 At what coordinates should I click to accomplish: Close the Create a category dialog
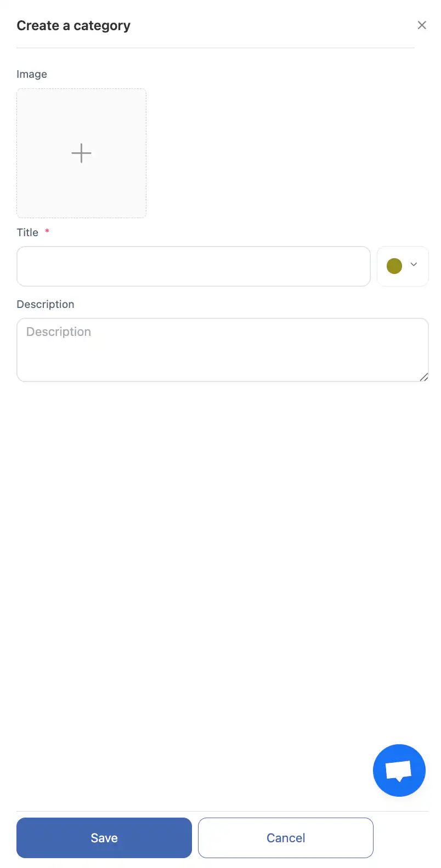pyautogui.click(x=422, y=25)
